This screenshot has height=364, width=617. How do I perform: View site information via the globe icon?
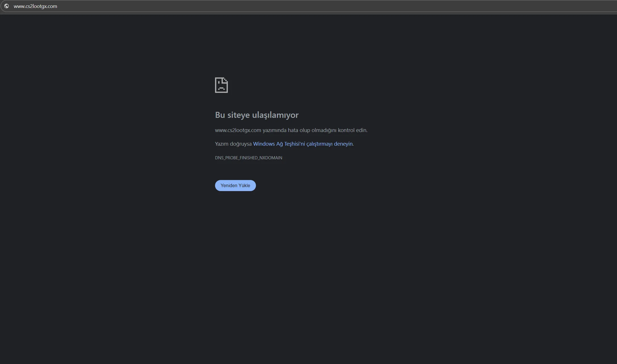[x=7, y=6]
